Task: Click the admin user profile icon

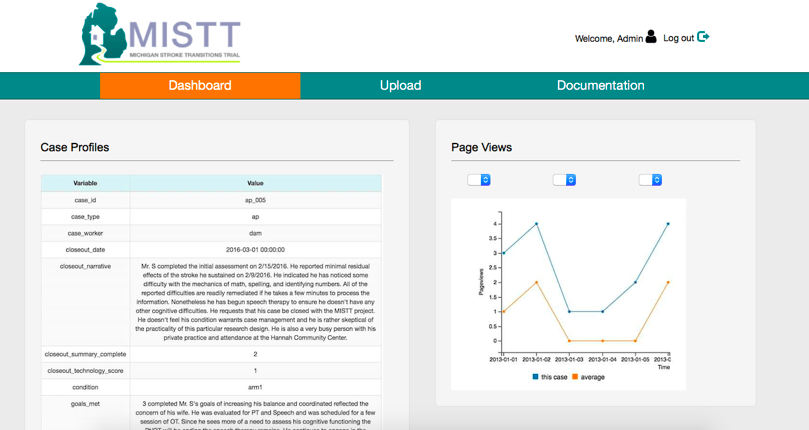Action: (651, 37)
